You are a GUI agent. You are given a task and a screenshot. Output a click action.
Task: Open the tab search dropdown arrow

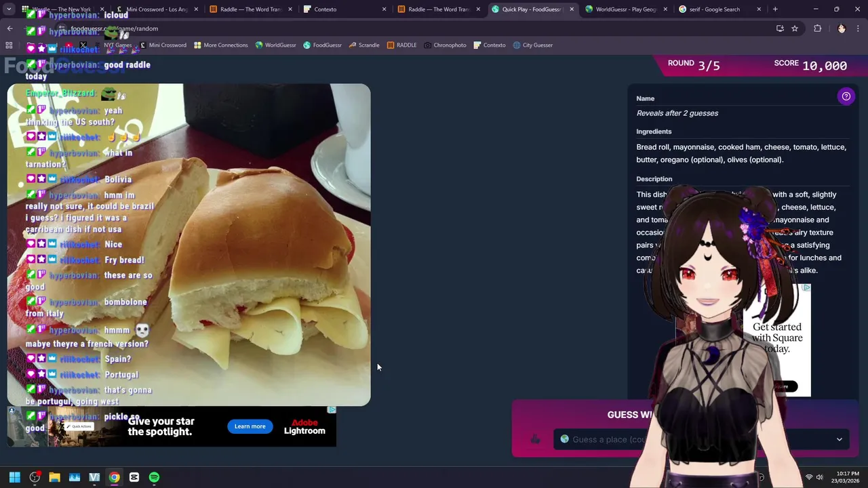coord(9,9)
